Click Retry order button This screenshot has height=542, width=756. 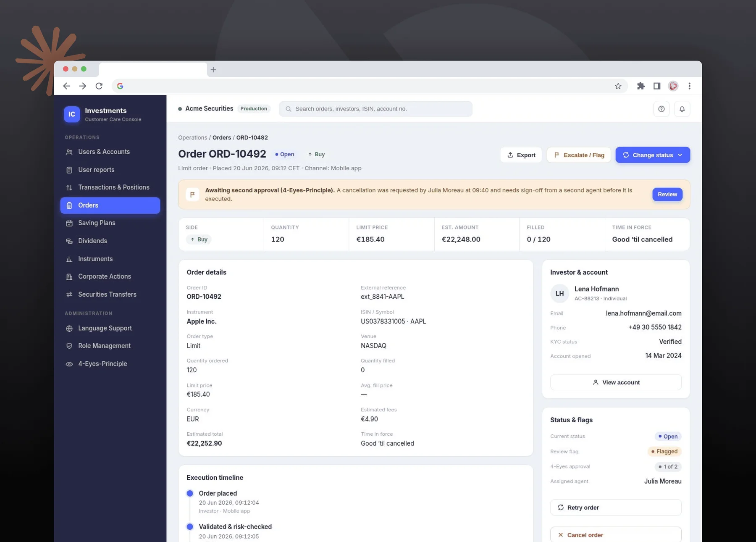tap(616, 508)
